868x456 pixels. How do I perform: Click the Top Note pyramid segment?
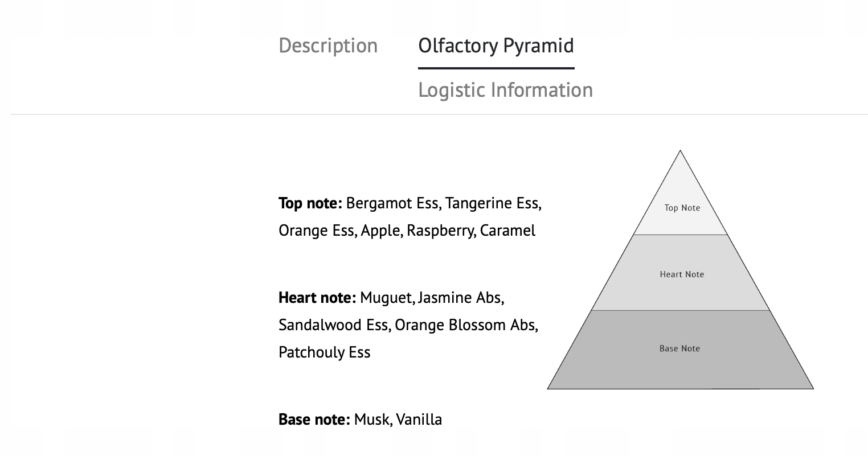682,208
